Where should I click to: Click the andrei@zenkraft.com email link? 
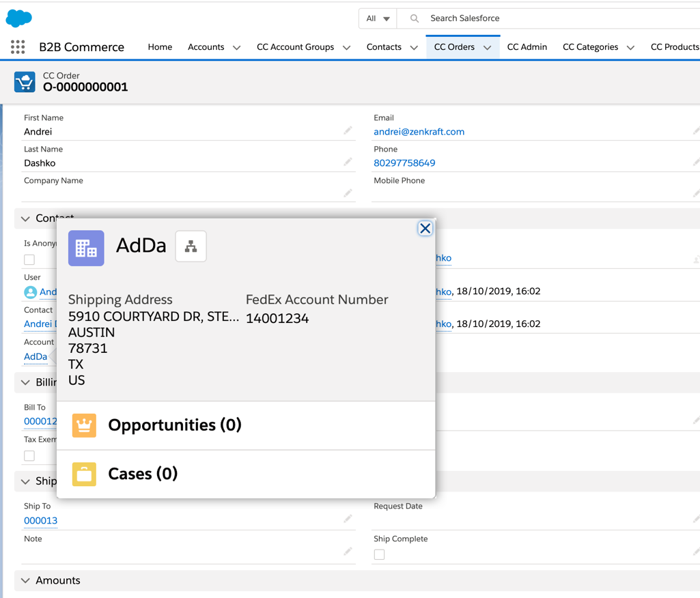tap(419, 132)
